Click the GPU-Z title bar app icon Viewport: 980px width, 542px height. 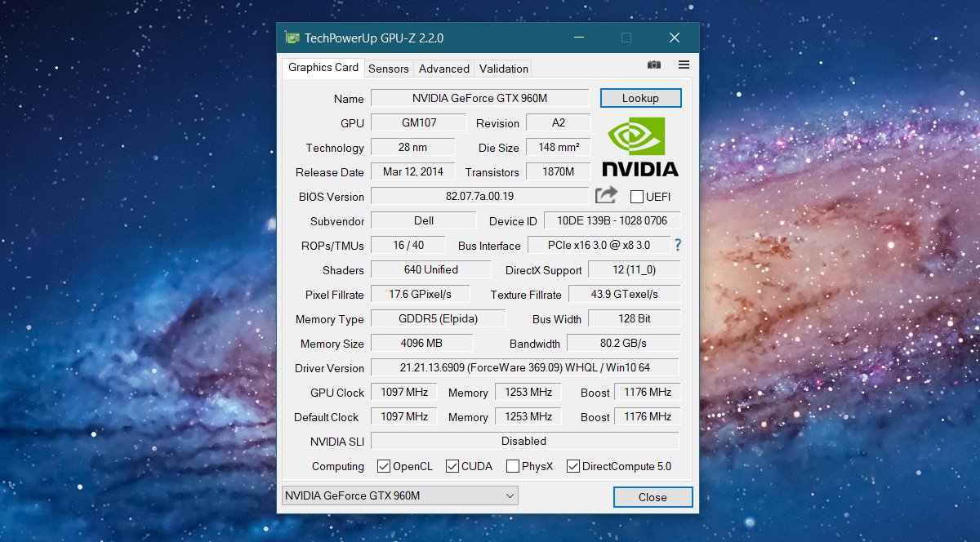292,38
